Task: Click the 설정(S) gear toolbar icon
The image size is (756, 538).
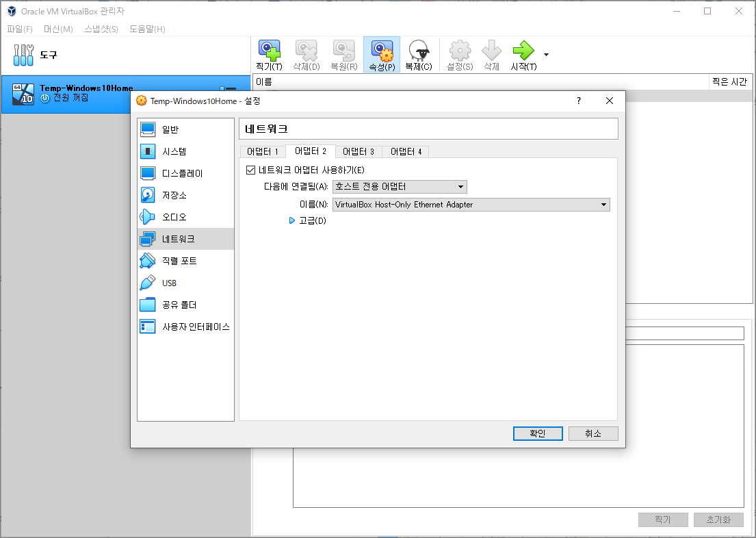Action: (x=460, y=55)
